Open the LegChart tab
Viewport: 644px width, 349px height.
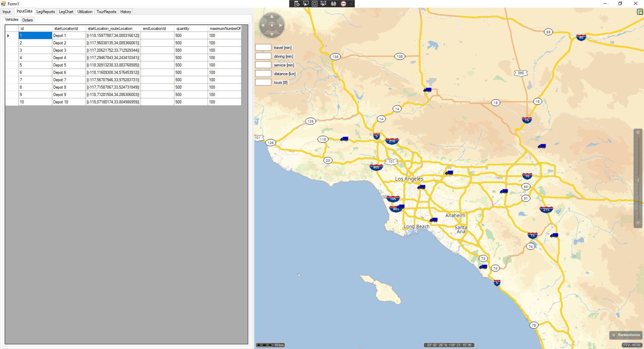(x=66, y=12)
